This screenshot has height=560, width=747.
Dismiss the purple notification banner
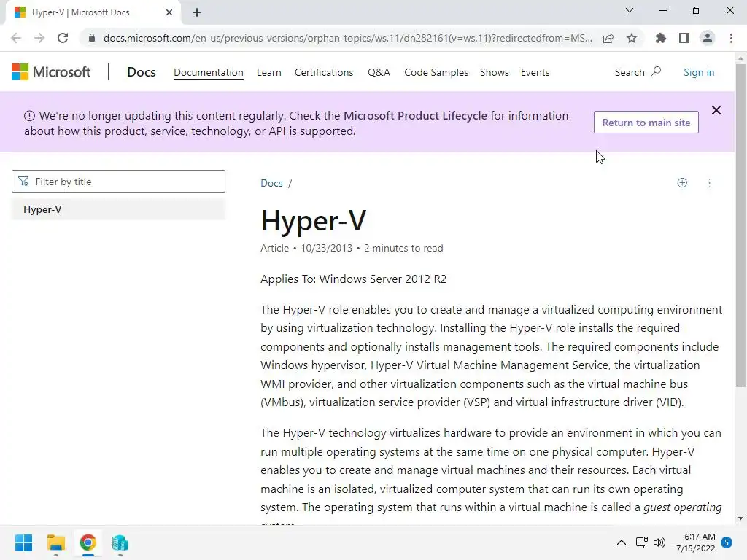(x=716, y=111)
